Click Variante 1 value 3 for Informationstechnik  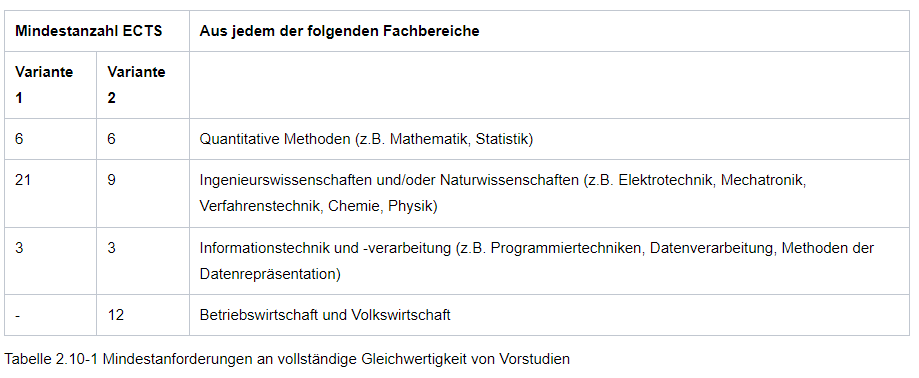[x=19, y=247]
